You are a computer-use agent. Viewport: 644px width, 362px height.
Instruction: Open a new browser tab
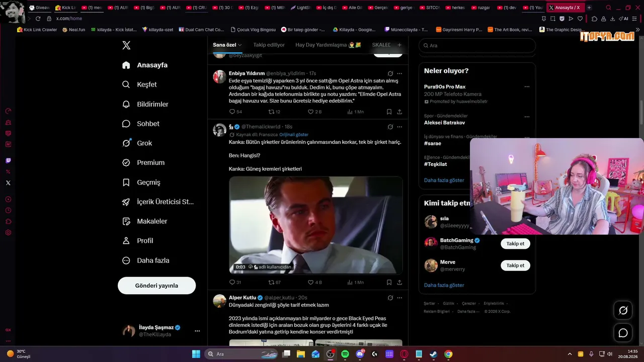coord(589,8)
